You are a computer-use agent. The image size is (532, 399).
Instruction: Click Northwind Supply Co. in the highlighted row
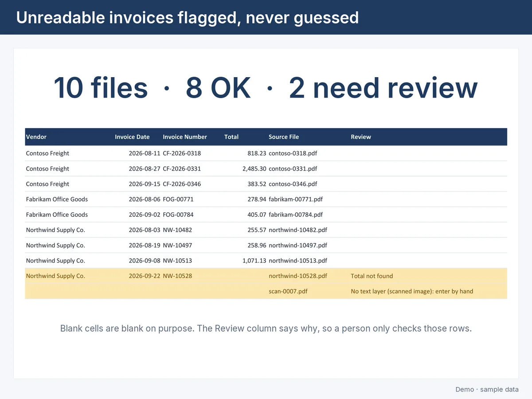[55, 276]
